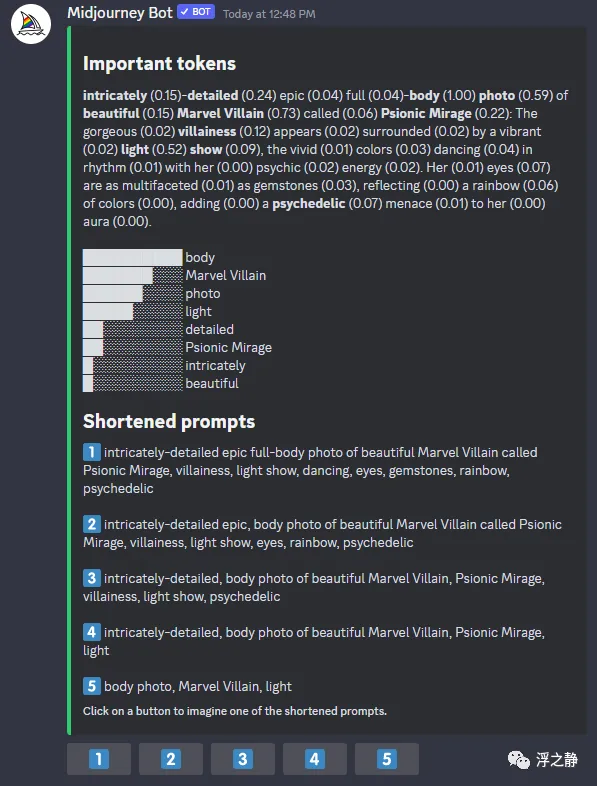Choose button 4 for fourth shortened prompt
Image resolution: width=597 pixels, height=786 pixels.
315,759
